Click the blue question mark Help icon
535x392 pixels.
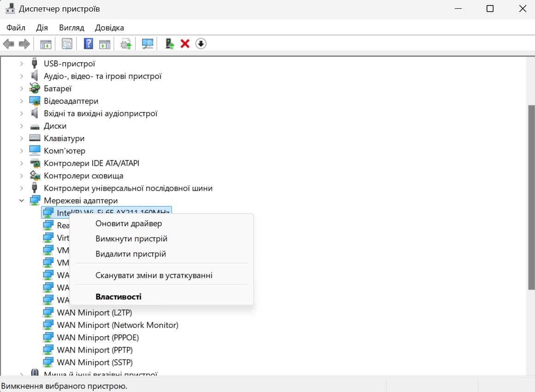[89, 44]
